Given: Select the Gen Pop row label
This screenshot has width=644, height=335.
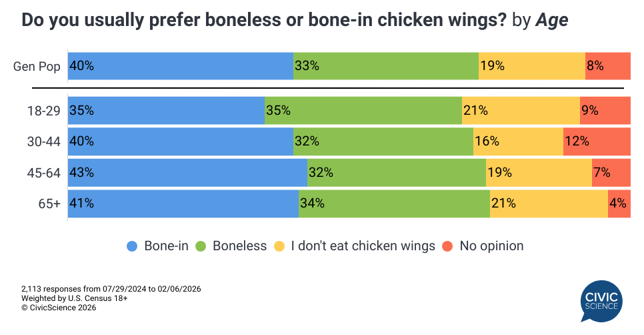Looking at the screenshot, I should (37, 66).
